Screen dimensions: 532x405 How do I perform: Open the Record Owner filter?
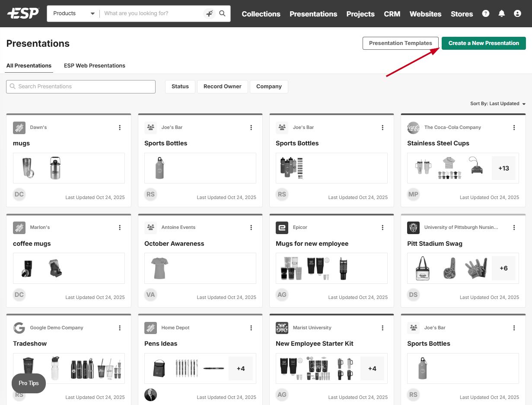[222, 87]
